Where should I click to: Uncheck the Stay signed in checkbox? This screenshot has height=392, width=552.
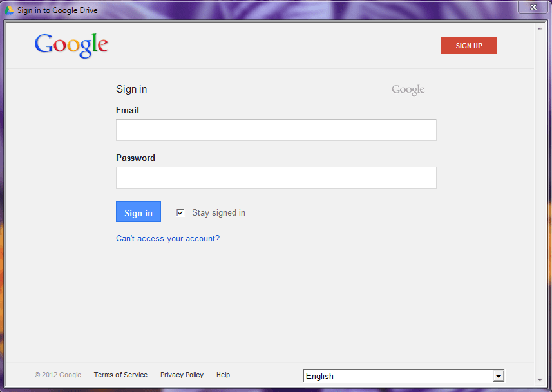pos(180,212)
